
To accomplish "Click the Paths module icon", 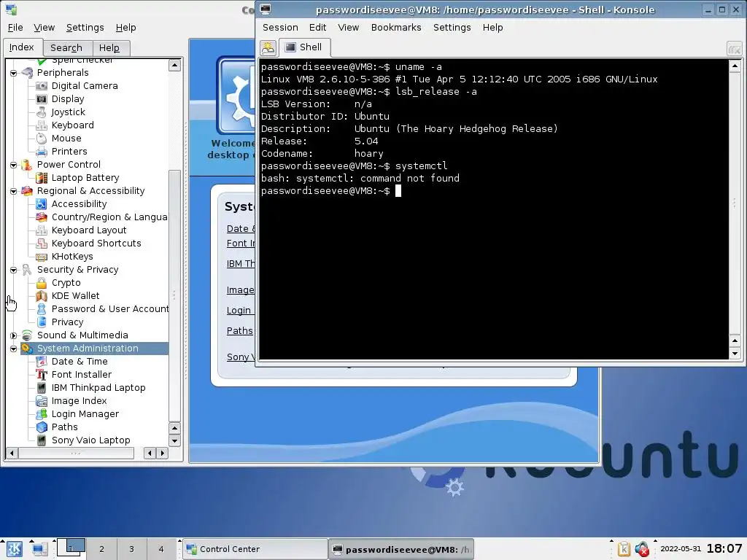I will coord(42,427).
